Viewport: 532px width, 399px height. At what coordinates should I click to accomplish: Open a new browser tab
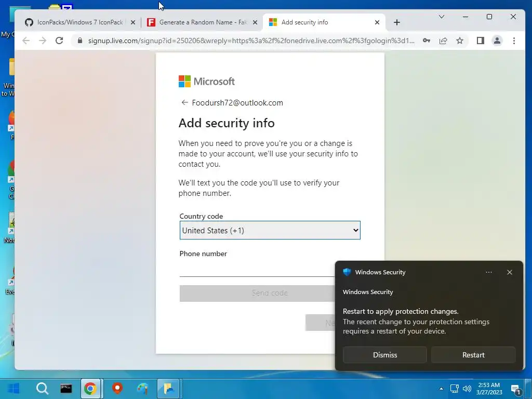point(396,22)
